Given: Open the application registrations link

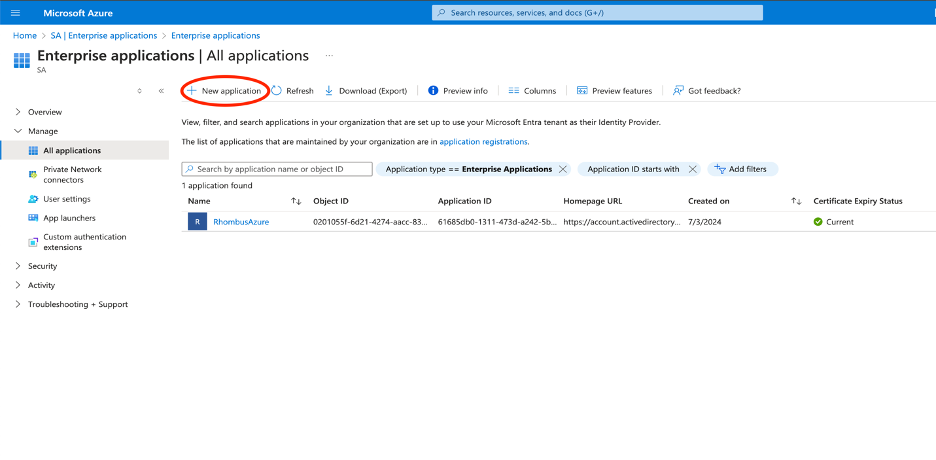Looking at the screenshot, I should click(484, 142).
